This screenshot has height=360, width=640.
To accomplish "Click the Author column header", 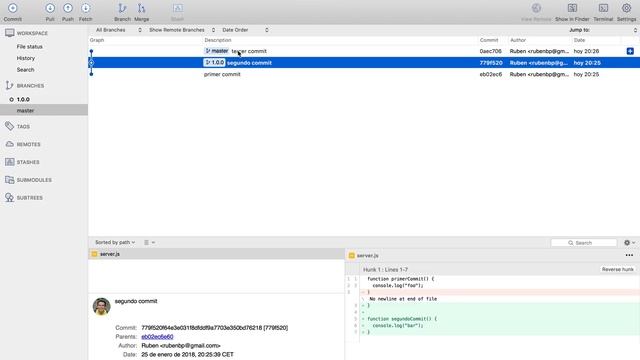I will point(518,40).
